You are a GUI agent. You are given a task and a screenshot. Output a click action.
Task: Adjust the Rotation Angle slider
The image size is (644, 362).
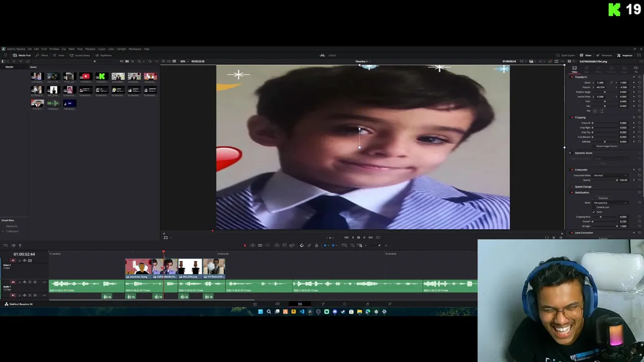tap(605, 92)
